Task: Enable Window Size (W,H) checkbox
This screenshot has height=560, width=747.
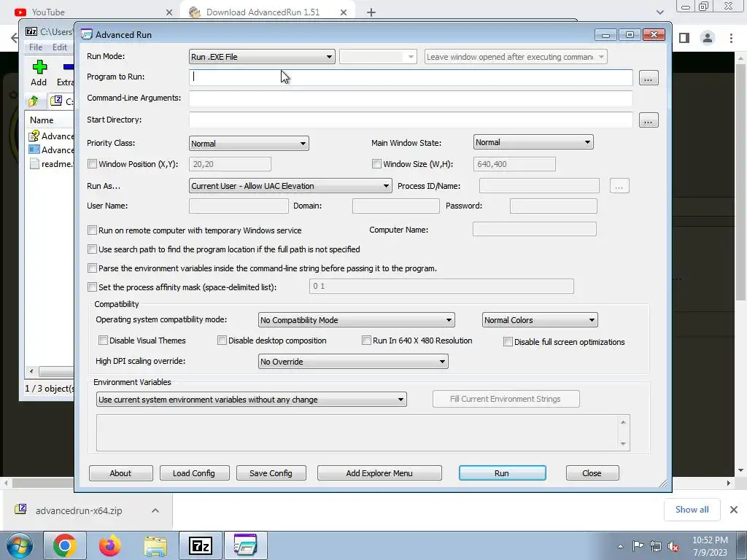Action: [x=376, y=164]
